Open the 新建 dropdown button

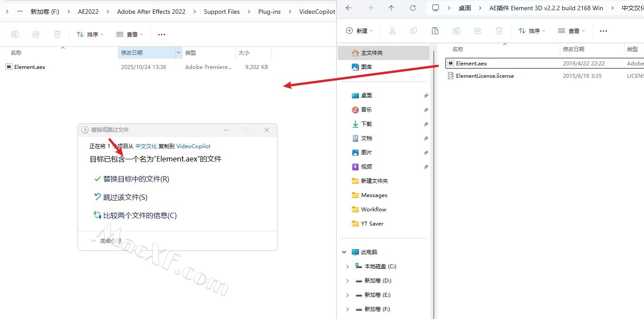tap(360, 31)
